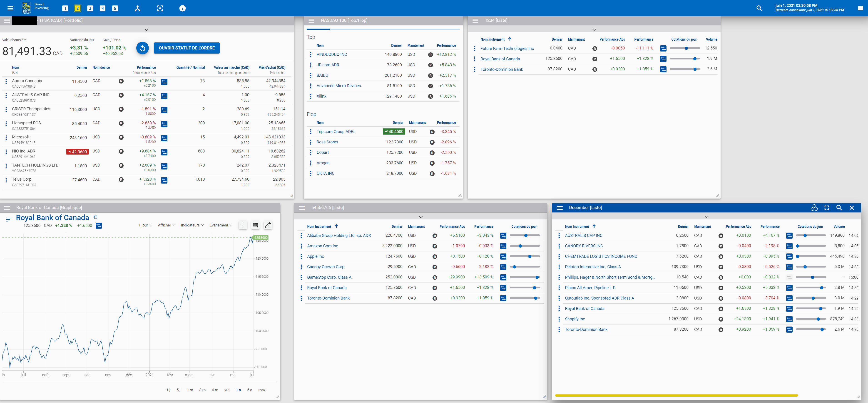Open the Événement dropdown
Viewport: 868px width, 403px height.
pos(221,225)
